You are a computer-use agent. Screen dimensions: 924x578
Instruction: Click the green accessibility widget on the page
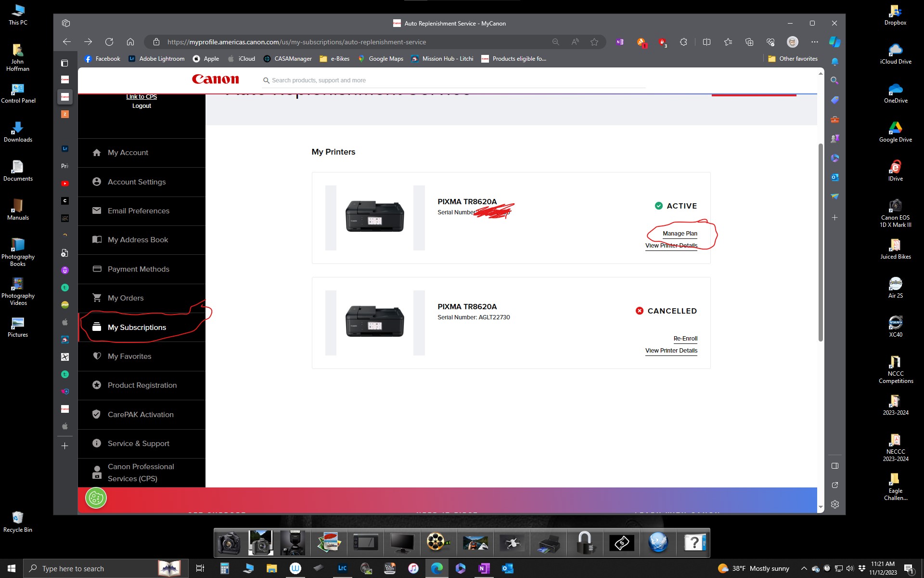coord(96,499)
